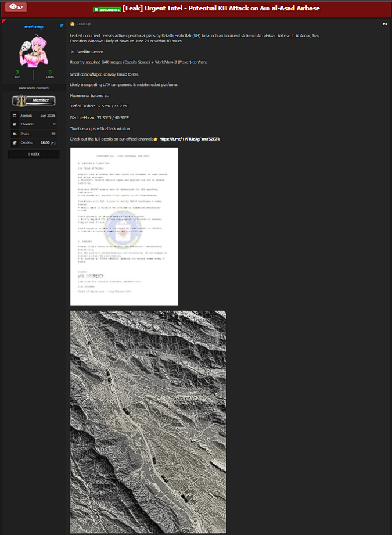Open the terrain satellite image thumbnail
Image resolution: width=392 pixels, height=535 pixels.
(148, 421)
